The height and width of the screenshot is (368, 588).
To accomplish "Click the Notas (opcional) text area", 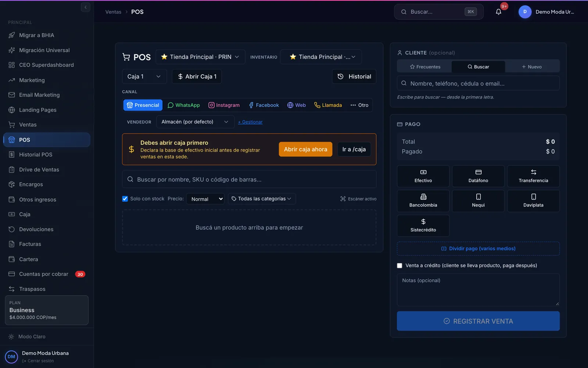I will point(478,290).
